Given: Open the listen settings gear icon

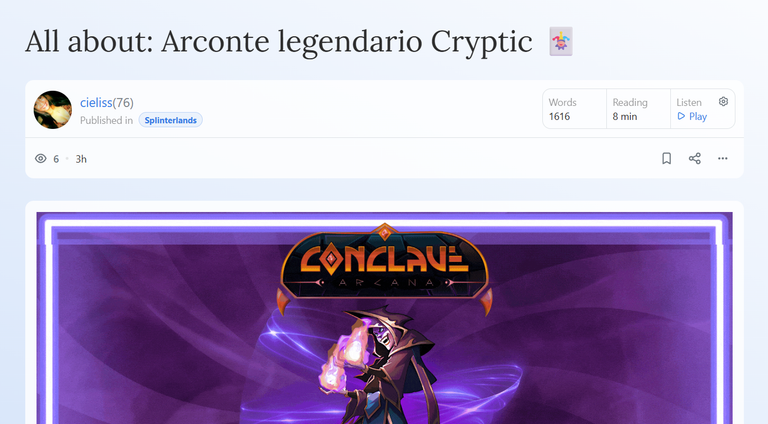Looking at the screenshot, I should 723,101.
